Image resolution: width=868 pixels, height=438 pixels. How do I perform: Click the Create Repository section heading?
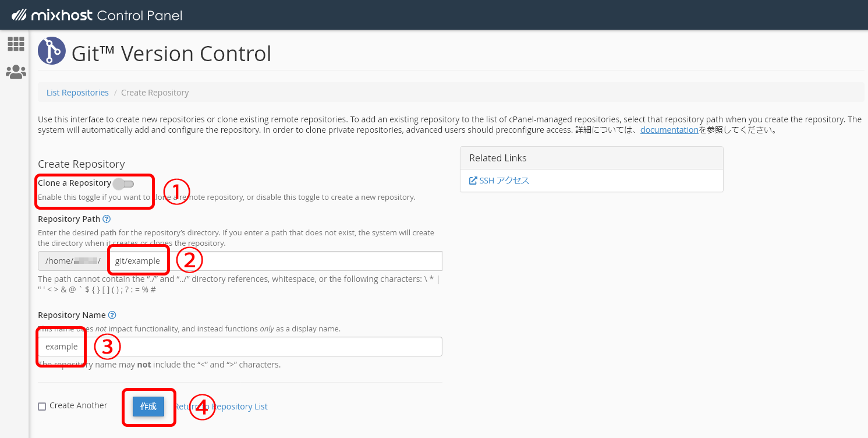pyautogui.click(x=82, y=164)
